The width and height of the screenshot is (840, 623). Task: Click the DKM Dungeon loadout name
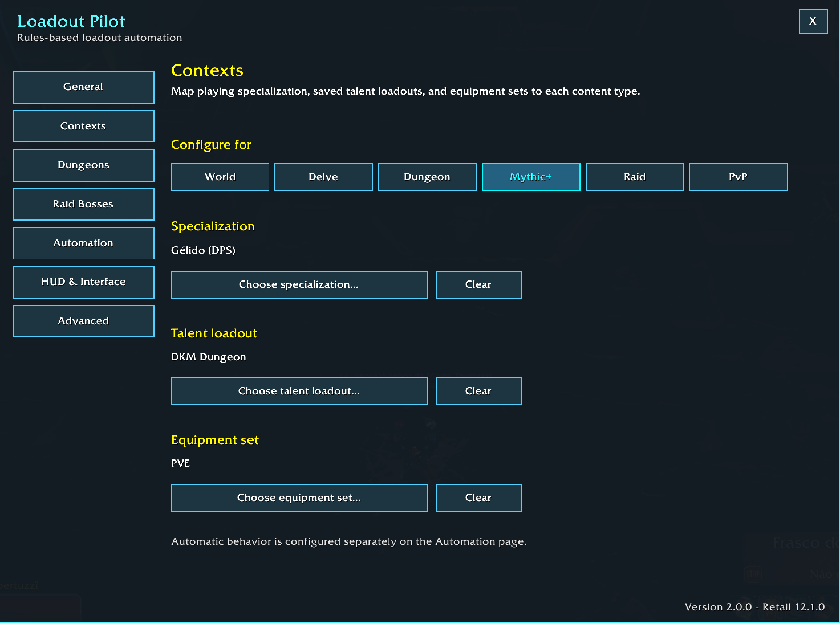(209, 357)
